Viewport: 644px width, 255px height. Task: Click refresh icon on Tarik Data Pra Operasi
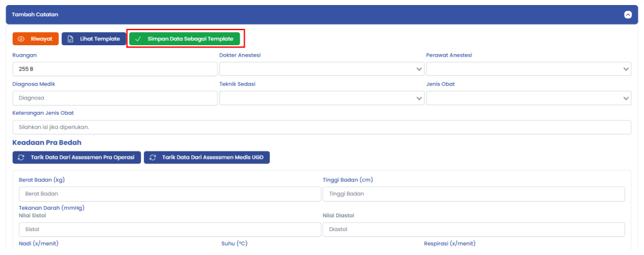coord(21,158)
